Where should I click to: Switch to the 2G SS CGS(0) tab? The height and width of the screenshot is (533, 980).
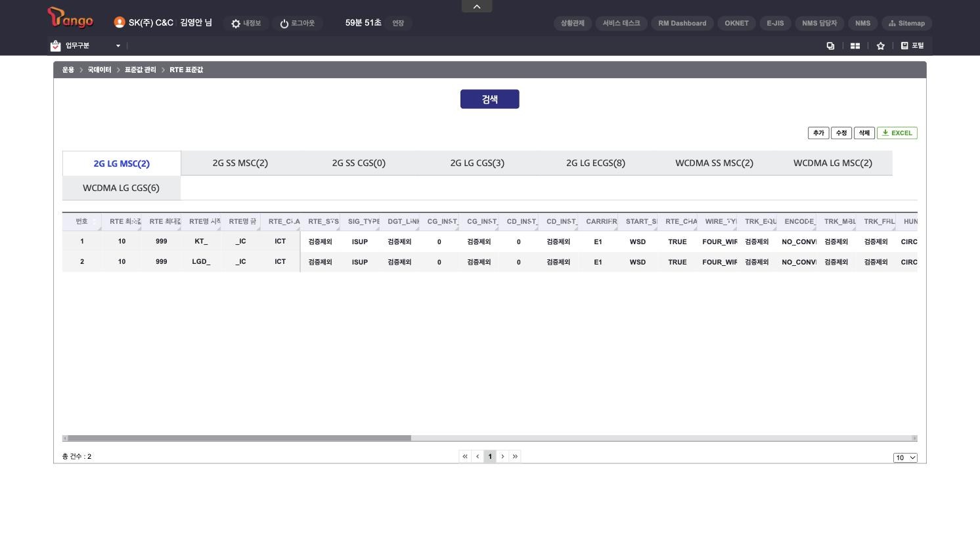(x=359, y=163)
